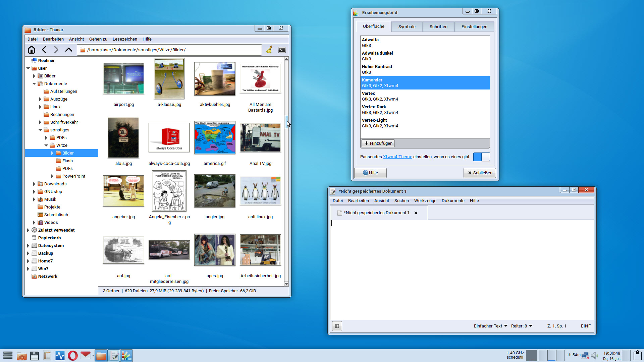Expand the Downloads folder node
Viewport: 644px width, 362px height.
(x=34, y=184)
